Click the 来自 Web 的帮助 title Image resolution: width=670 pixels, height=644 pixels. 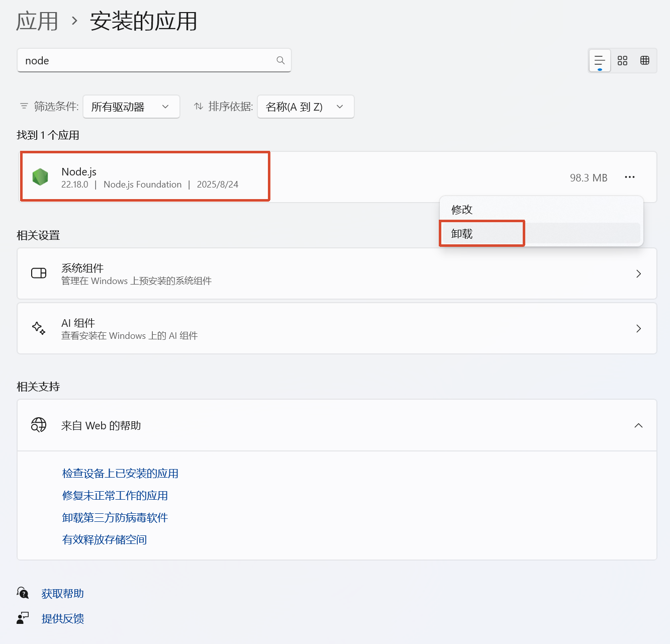[101, 425]
